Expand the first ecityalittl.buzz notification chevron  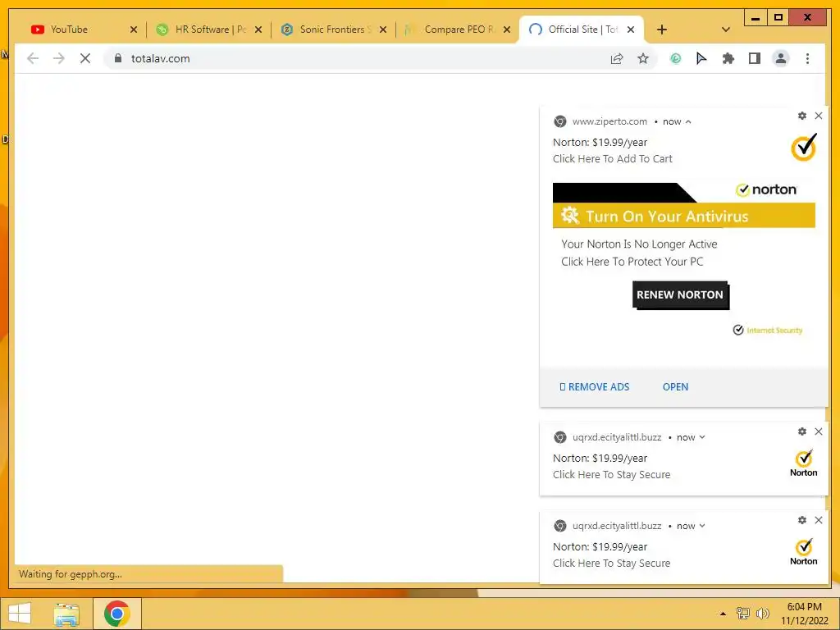coord(702,437)
